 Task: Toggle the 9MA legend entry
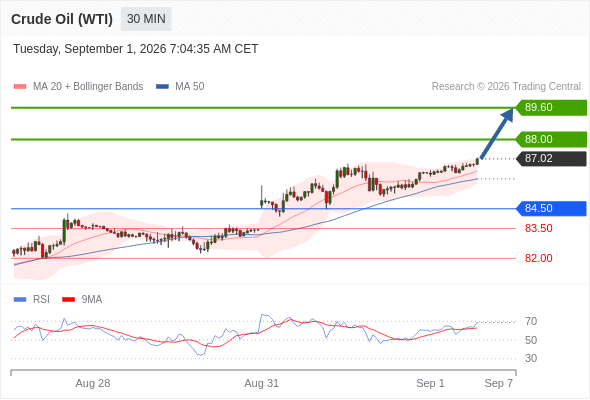82,300
